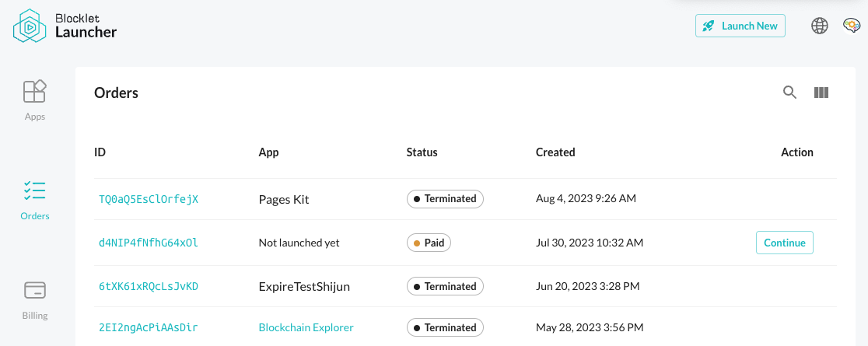Open order TQ0aQ5EsClOrfejX
Screen dimensions: 868x346
point(149,199)
